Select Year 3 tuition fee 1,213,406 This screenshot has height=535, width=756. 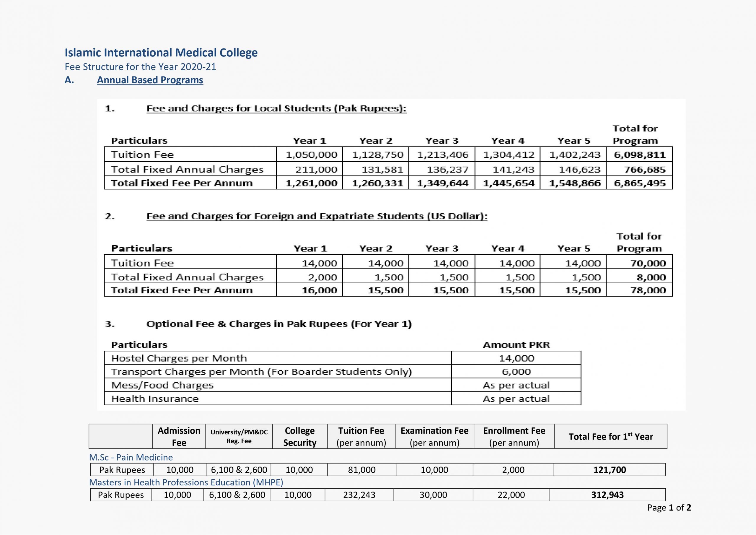tap(443, 155)
